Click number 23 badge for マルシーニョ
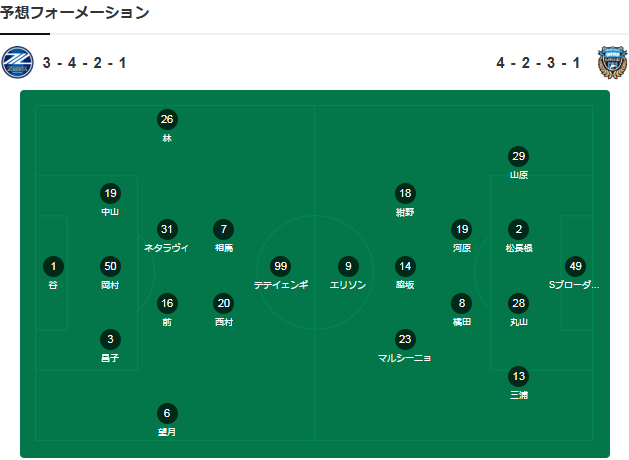 tap(405, 339)
